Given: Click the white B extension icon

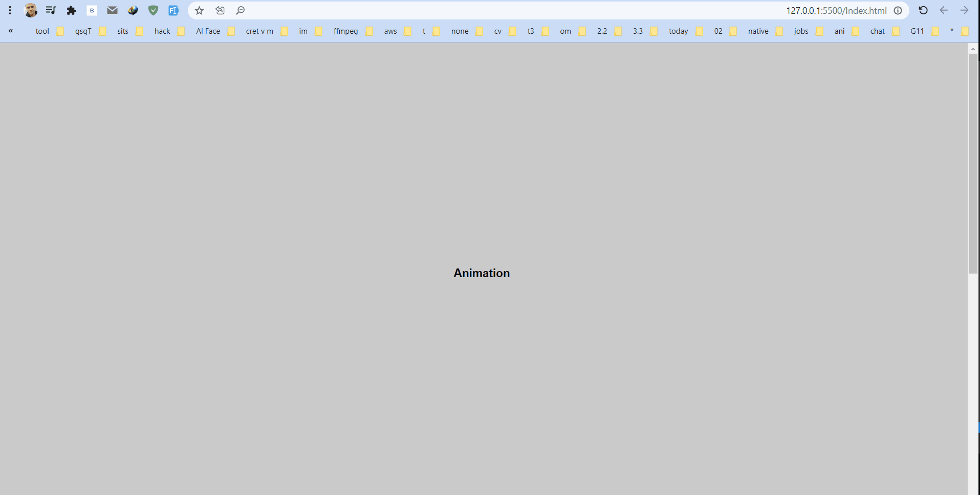Looking at the screenshot, I should 92,10.
